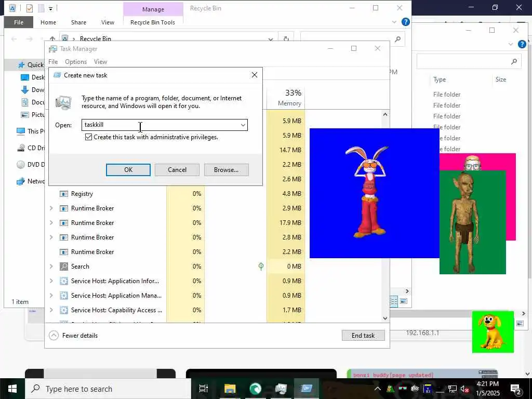Open the File tab in Recycle Bin ribbon
The image size is (532, 399).
point(19,22)
